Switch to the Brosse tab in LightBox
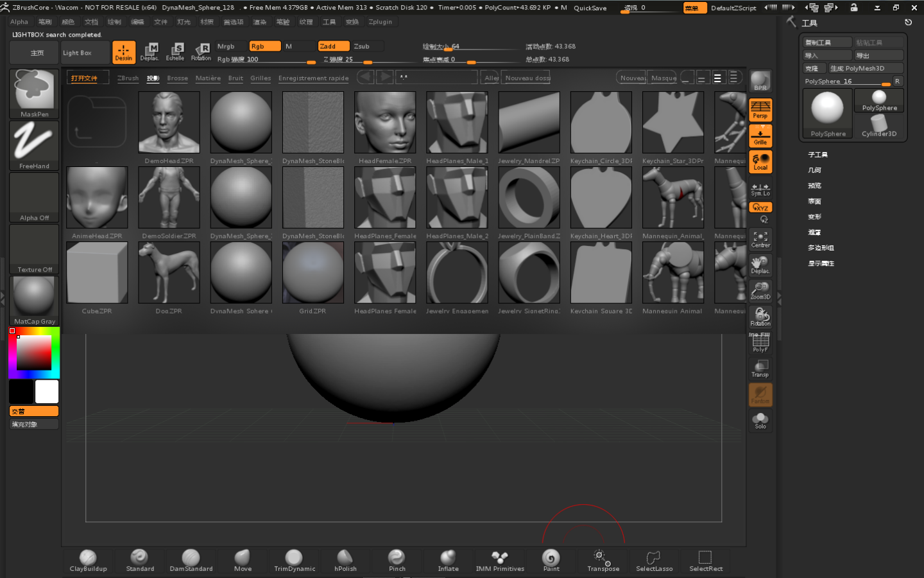The height and width of the screenshot is (578, 924). (177, 78)
